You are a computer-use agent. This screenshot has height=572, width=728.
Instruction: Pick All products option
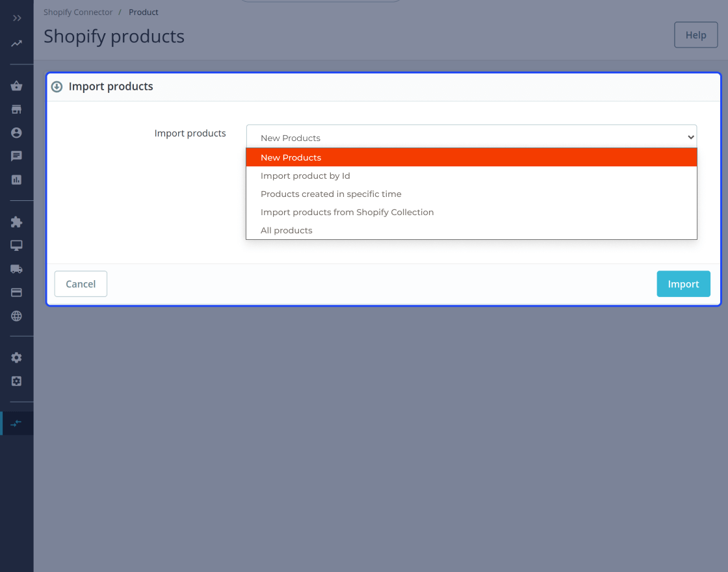(471, 230)
